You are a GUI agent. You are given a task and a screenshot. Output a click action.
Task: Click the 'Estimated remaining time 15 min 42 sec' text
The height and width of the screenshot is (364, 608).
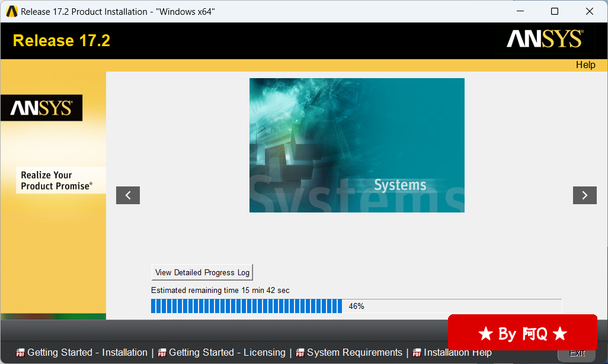click(x=220, y=290)
